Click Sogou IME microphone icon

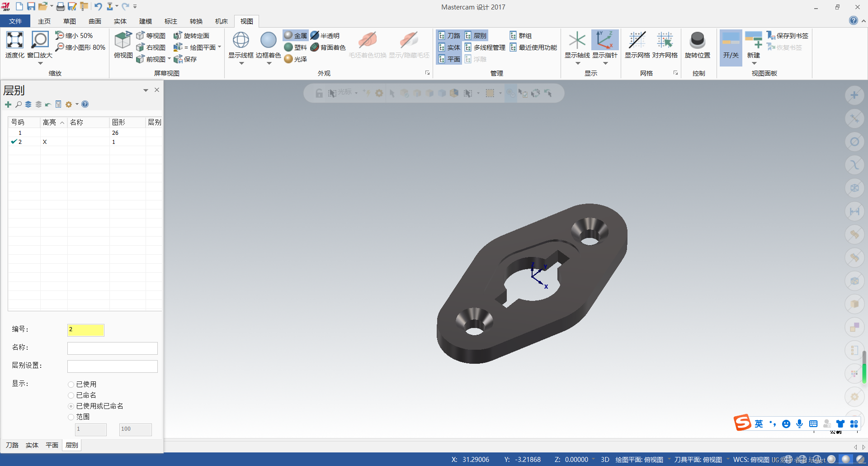click(x=800, y=423)
